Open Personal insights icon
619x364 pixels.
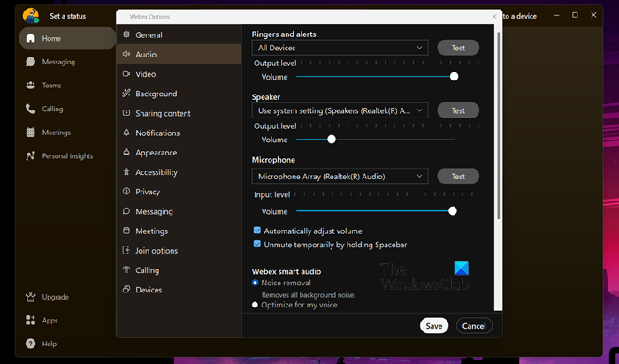click(x=30, y=155)
